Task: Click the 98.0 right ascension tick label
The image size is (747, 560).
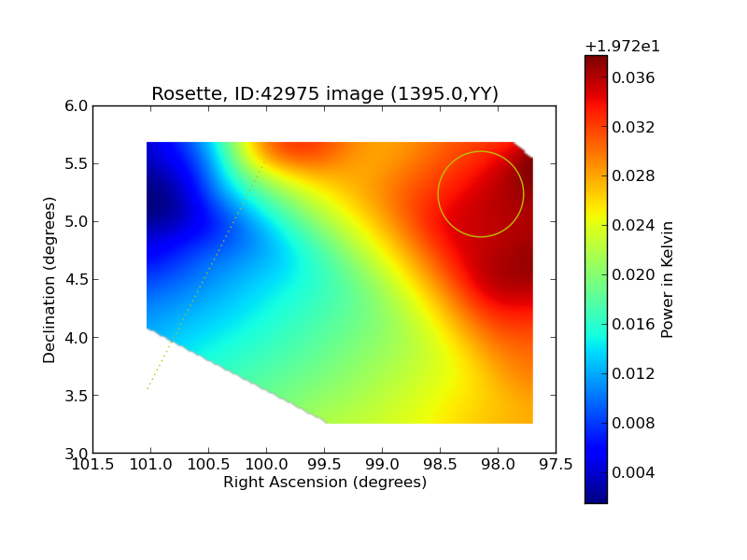Action: [x=499, y=464]
